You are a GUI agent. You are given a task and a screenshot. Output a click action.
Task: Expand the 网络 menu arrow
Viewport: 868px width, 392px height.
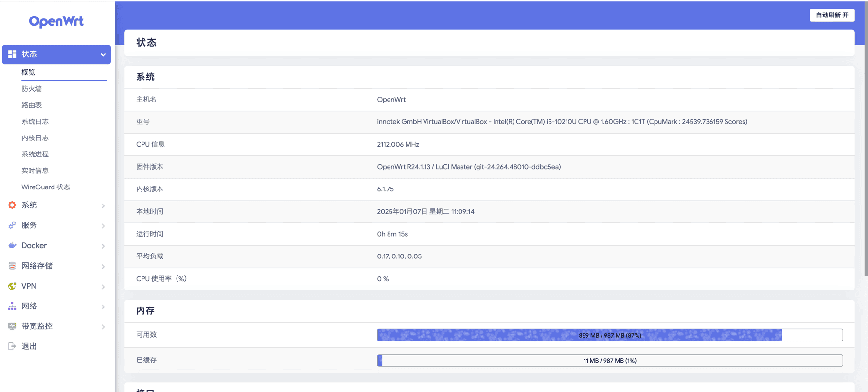click(x=103, y=307)
